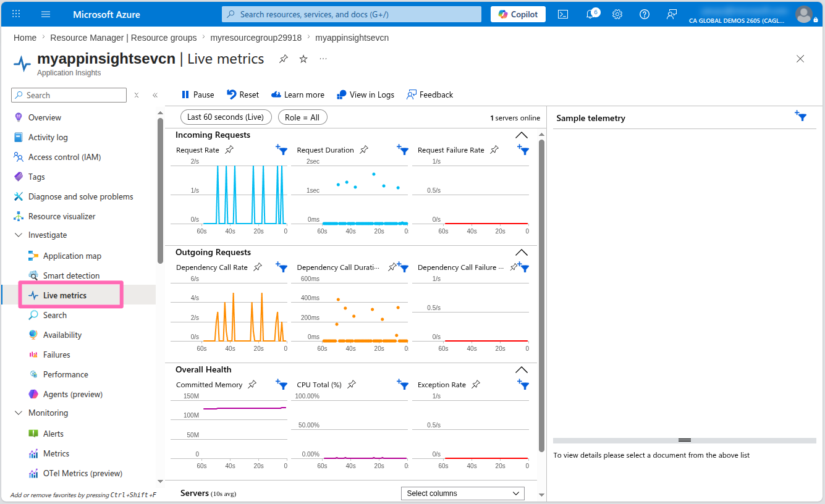Open the Performance page
Image resolution: width=825 pixels, height=504 pixels.
(x=66, y=374)
